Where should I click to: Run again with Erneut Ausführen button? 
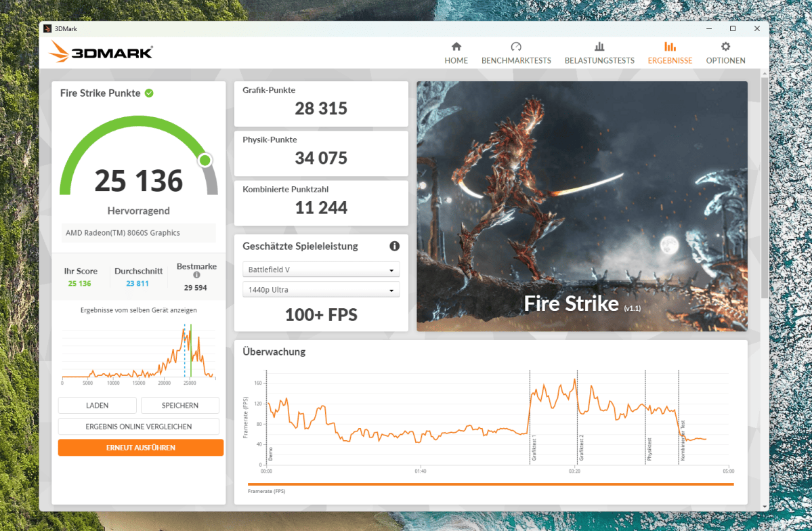coord(141,448)
